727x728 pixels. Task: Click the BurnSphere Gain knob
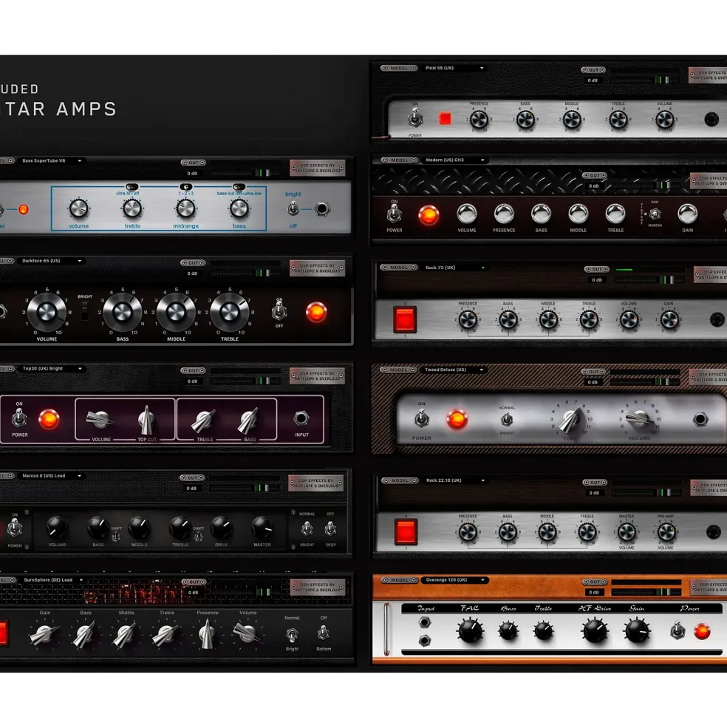click(44, 635)
